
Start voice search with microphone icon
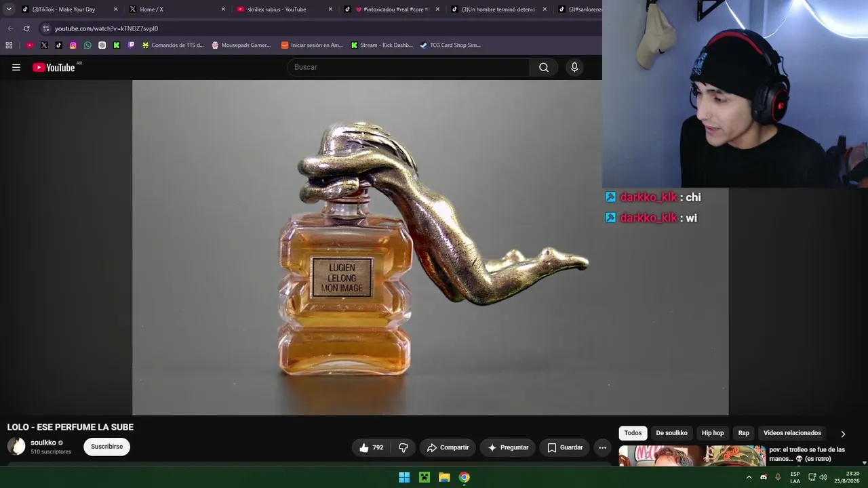click(x=574, y=67)
